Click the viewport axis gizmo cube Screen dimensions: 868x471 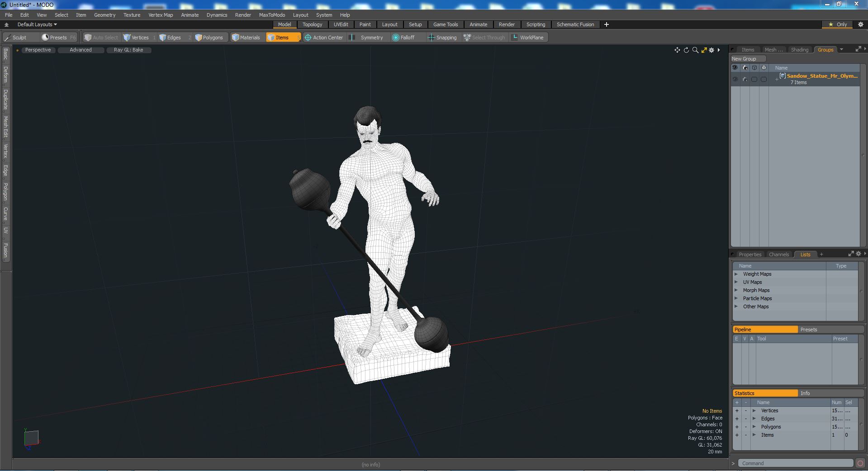(x=31, y=438)
